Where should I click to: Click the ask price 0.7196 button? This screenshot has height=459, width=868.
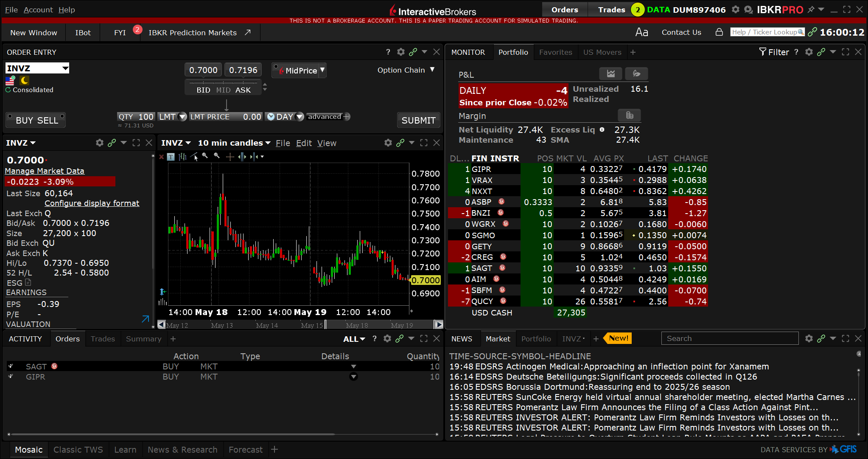[243, 70]
